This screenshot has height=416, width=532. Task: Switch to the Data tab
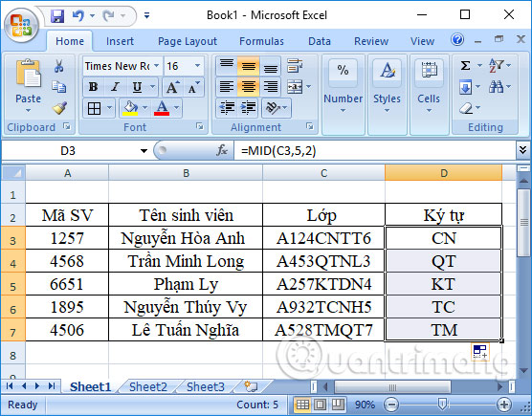(x=320, y=41)
